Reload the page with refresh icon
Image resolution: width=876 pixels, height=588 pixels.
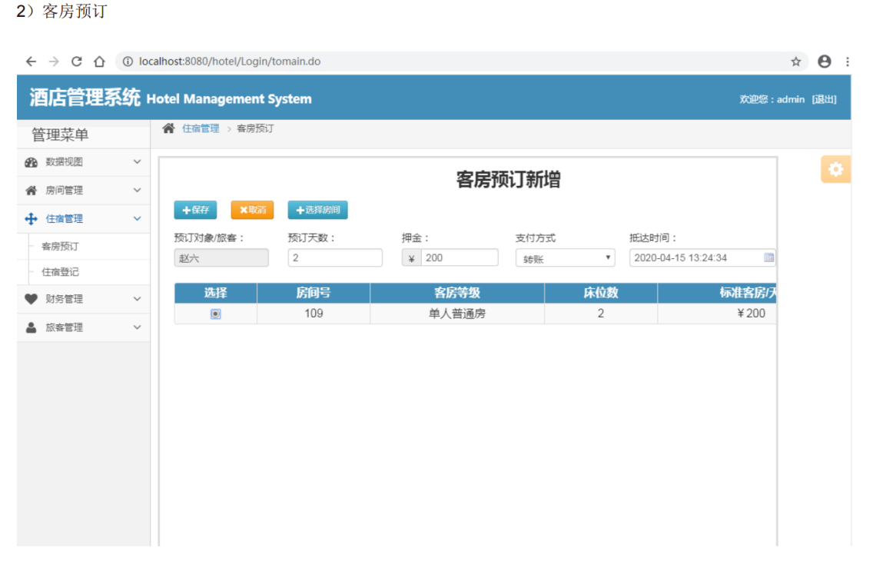77,61
